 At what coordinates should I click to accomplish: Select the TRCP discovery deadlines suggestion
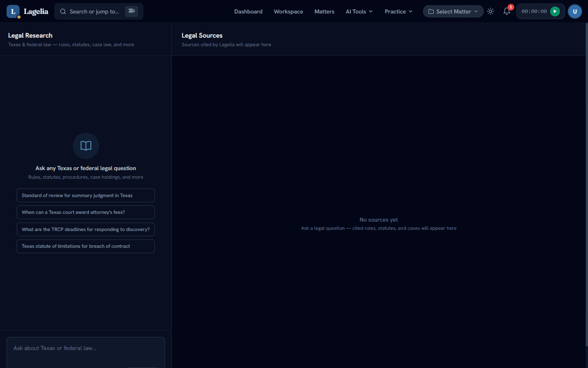point(86,229)
